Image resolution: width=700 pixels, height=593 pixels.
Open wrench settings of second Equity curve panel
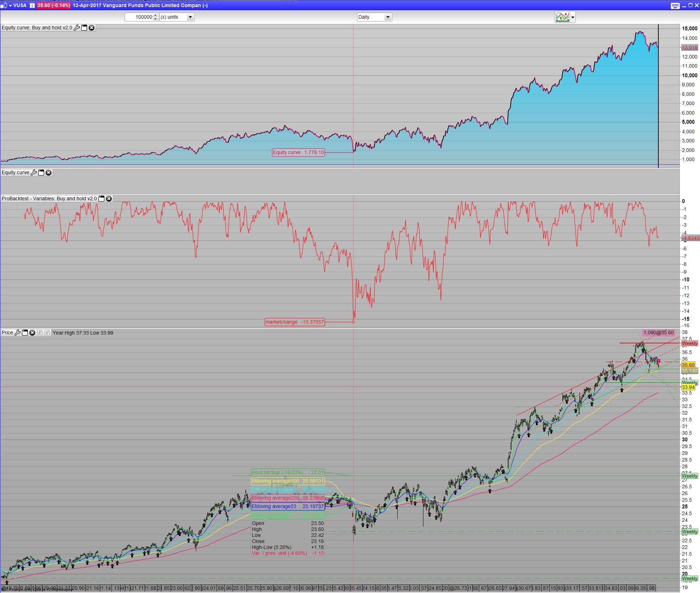[34, 172]
